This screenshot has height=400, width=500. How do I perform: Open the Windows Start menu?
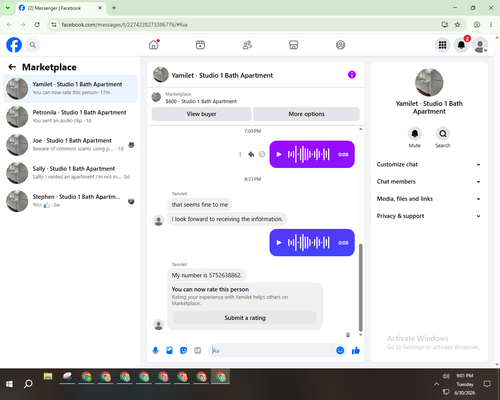9,384
